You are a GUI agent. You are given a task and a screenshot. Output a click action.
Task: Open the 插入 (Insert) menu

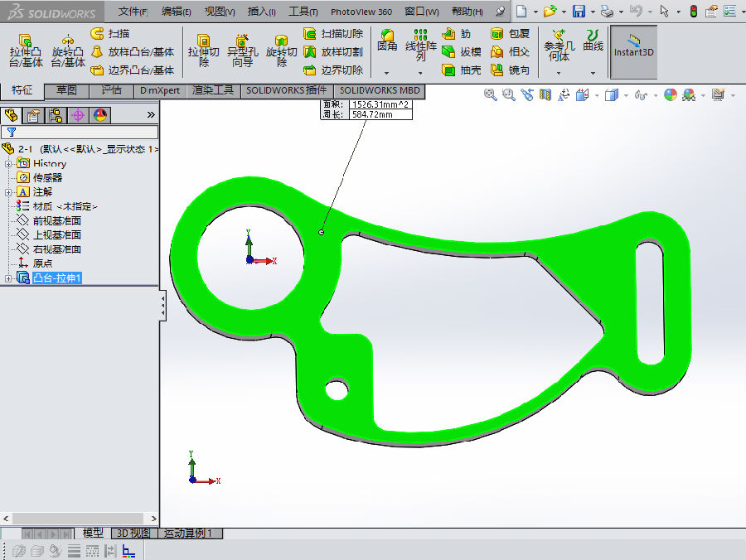coord(262,12)
